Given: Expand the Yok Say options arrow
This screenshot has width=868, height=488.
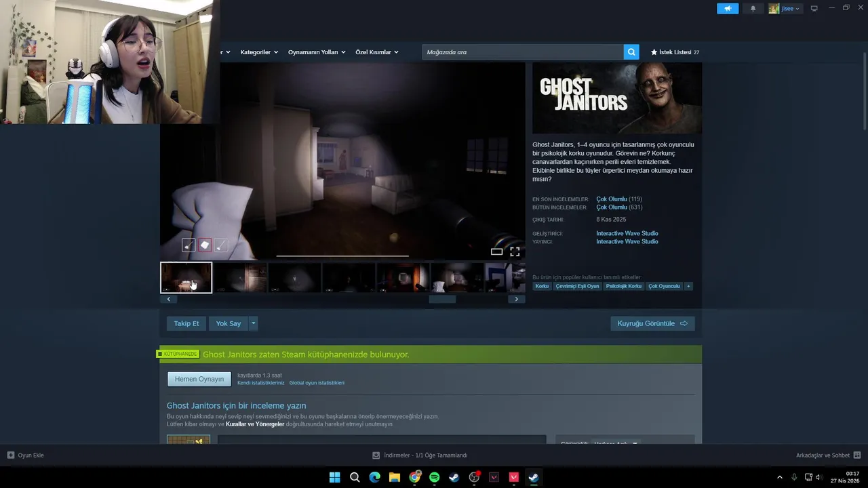Looking at the screenshot, I should pos(254,323).
